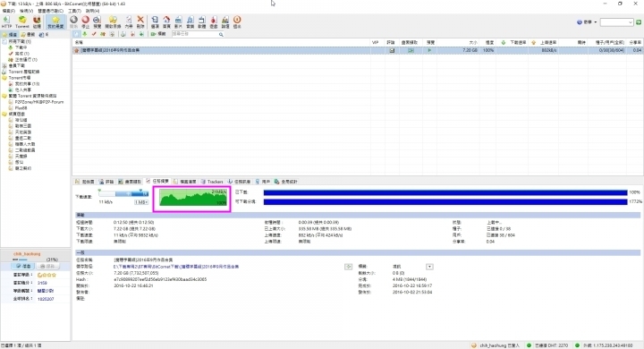Toggle the active tasks filter icon
This screenshot has height=349, width=644.
coord(103,34)
